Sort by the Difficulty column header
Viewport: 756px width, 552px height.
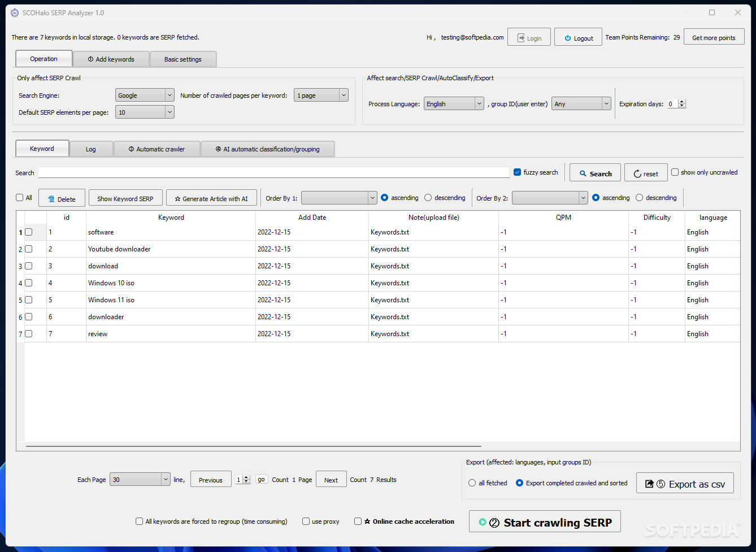pyautogui.click(x=657, y=218)
